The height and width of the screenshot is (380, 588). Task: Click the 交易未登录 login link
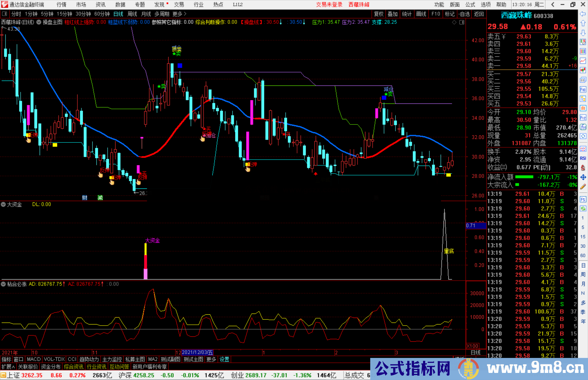[329, 4]
